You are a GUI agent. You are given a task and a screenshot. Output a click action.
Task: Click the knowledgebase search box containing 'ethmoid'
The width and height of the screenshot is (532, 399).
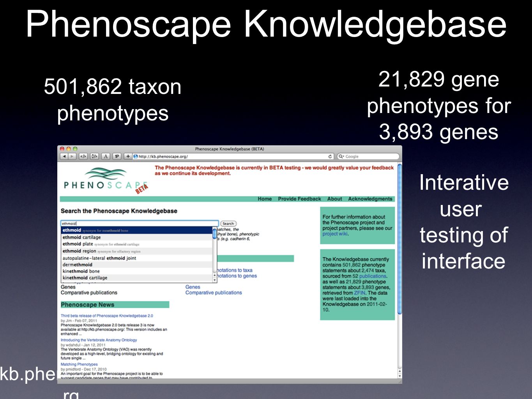click(140, 223)
